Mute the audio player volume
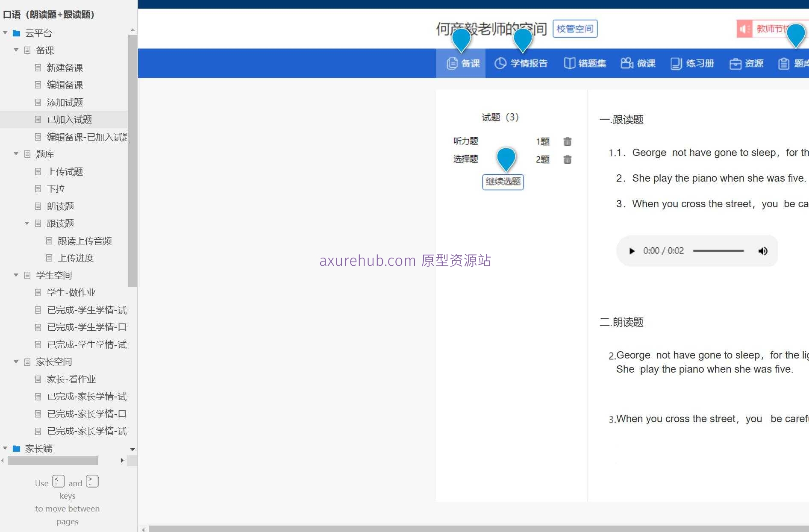Screen dimensions: 809x532 point(763,251)
